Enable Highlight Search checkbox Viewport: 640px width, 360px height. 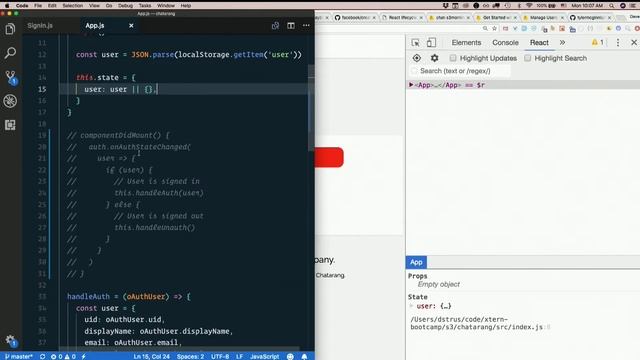pos(527,58)
